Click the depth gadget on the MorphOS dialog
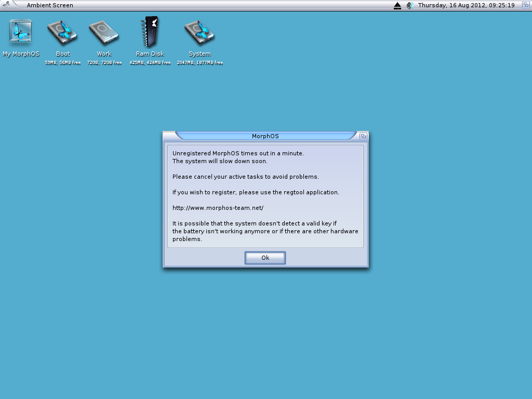The image size is (532, 399). click(363, 136)
